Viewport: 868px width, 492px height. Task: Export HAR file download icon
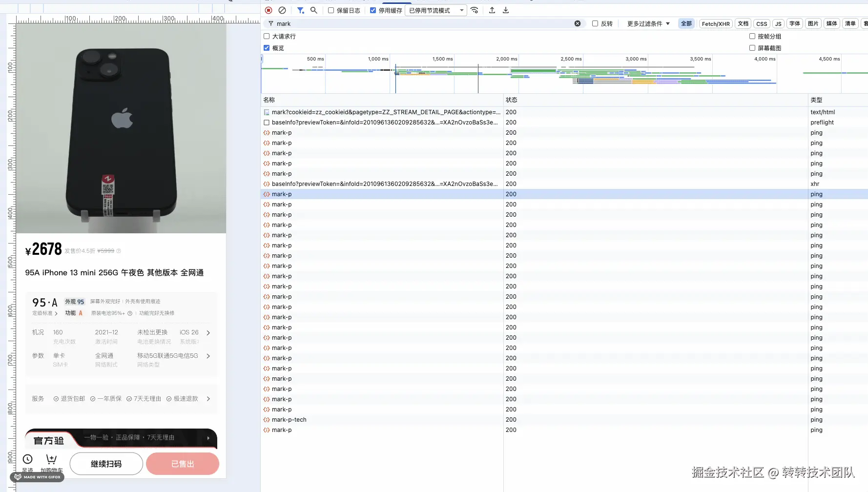click(x=506, y=10)
